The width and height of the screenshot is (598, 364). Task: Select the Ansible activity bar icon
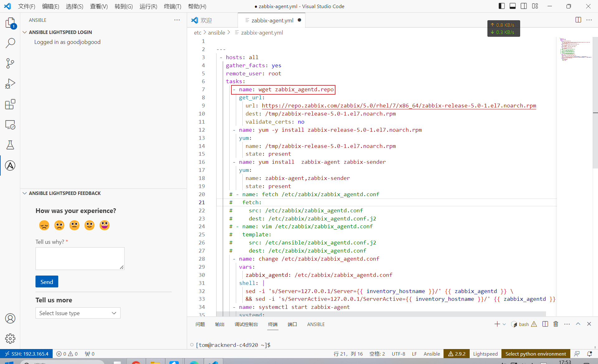click(x=10, y=166)
